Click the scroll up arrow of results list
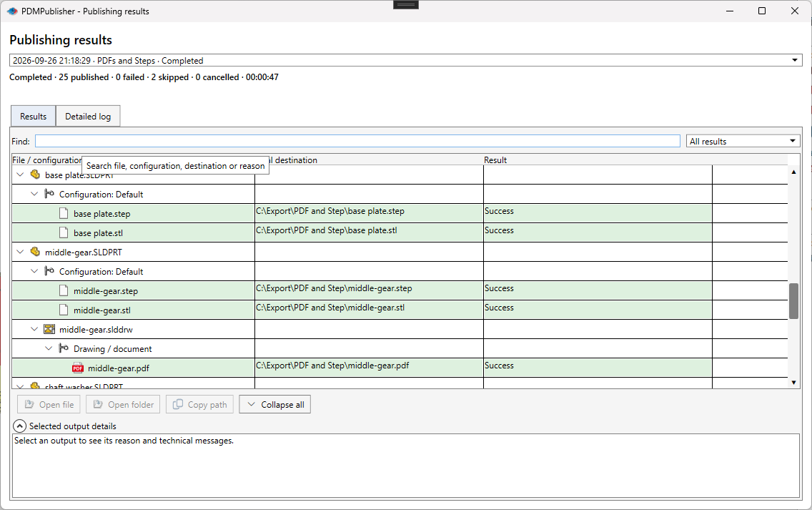Image resolution: width=812 pixels, height=510 pixels. 793,172
